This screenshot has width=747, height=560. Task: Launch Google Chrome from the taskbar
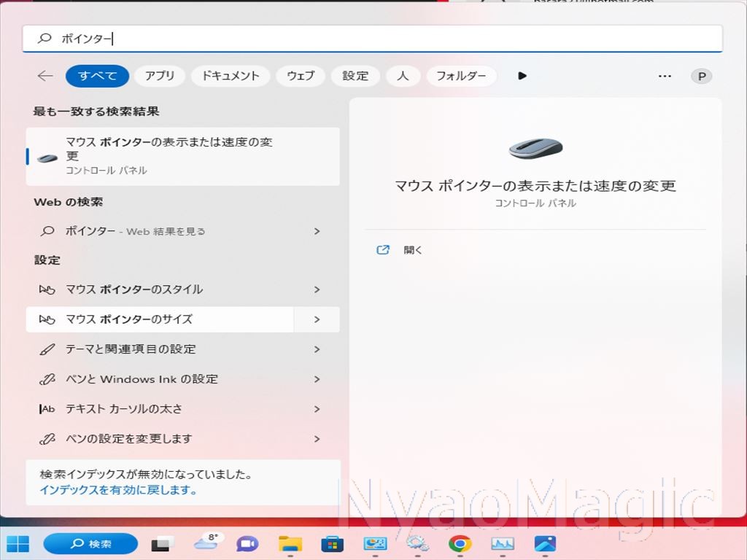460,543
